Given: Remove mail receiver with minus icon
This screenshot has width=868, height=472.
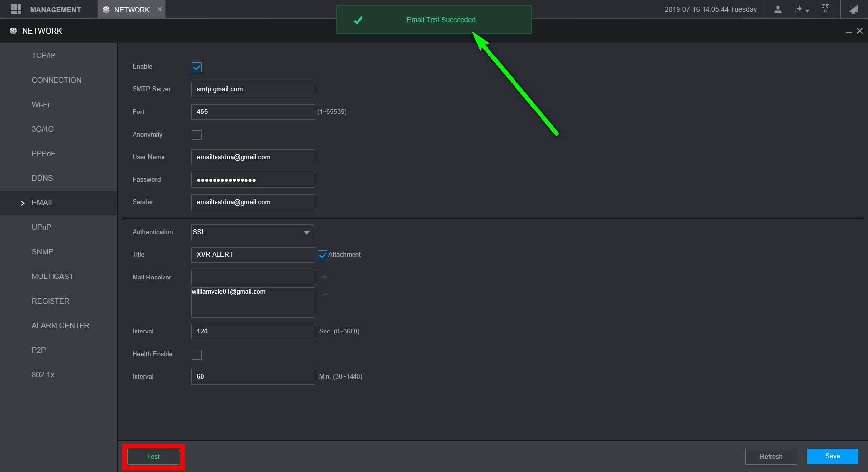Looking at the screenshot, I should point(325,294).
